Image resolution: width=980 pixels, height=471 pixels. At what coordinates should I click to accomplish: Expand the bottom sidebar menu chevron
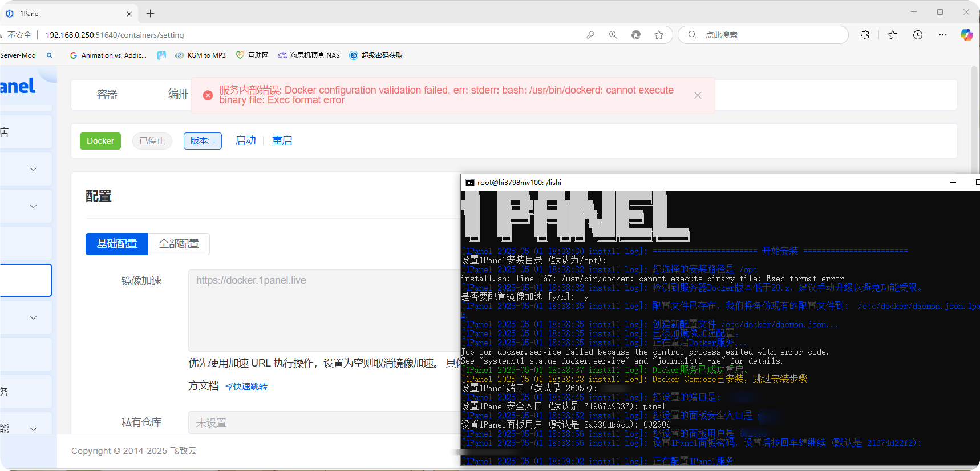pyautogui.click(x=33, y=429)
